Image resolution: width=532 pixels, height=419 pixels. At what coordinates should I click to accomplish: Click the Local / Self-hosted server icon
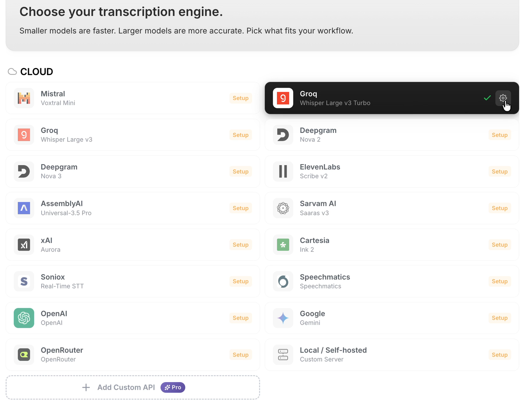283,355
